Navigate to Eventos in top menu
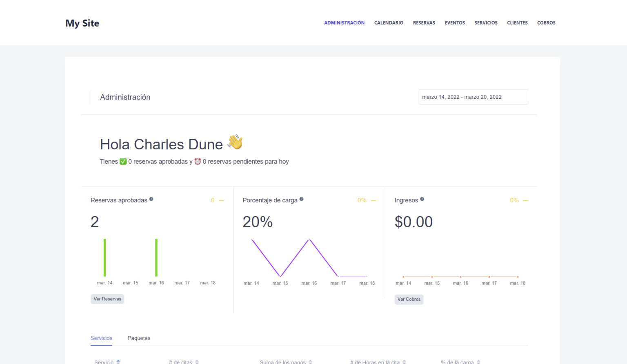627x364 pixels. click(455, 23)
